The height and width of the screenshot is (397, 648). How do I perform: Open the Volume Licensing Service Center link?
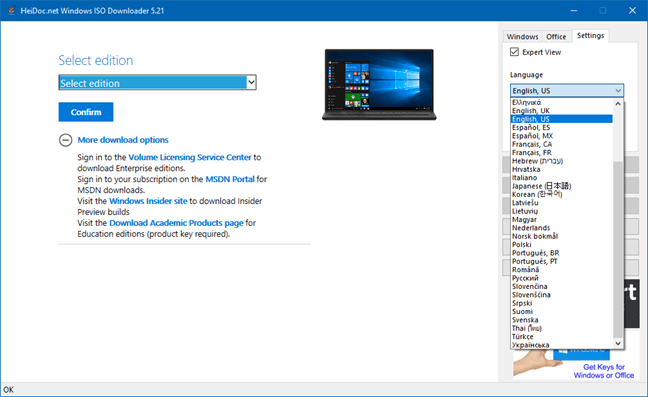190,157
